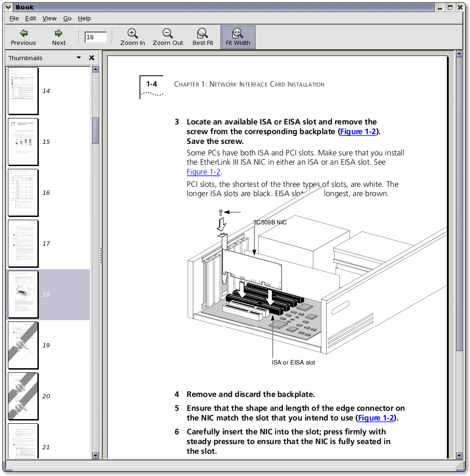Open the Go menu
This screenshot has width=470, height=476.
(67, 19)
